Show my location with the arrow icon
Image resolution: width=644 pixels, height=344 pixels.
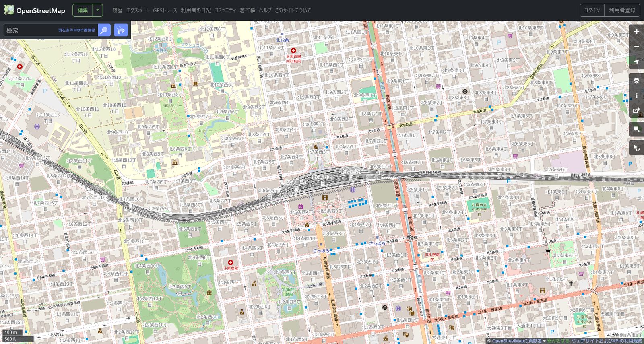tap(636, 62)
